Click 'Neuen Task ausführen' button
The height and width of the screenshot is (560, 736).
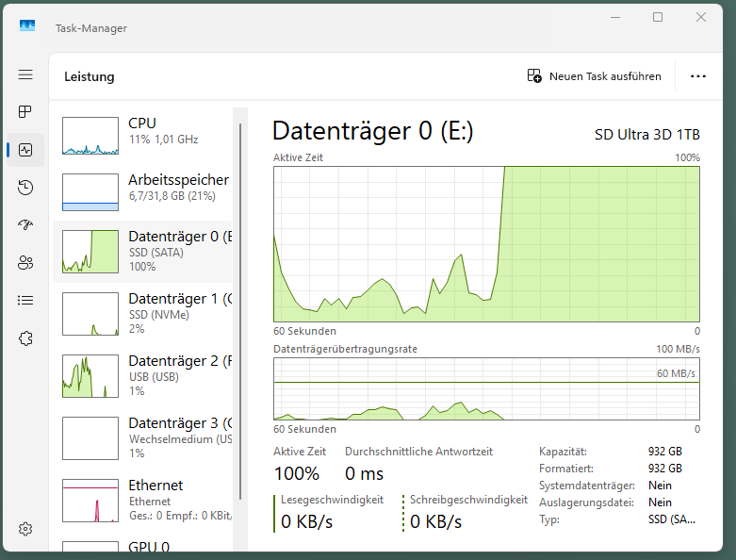click(595, 76)
